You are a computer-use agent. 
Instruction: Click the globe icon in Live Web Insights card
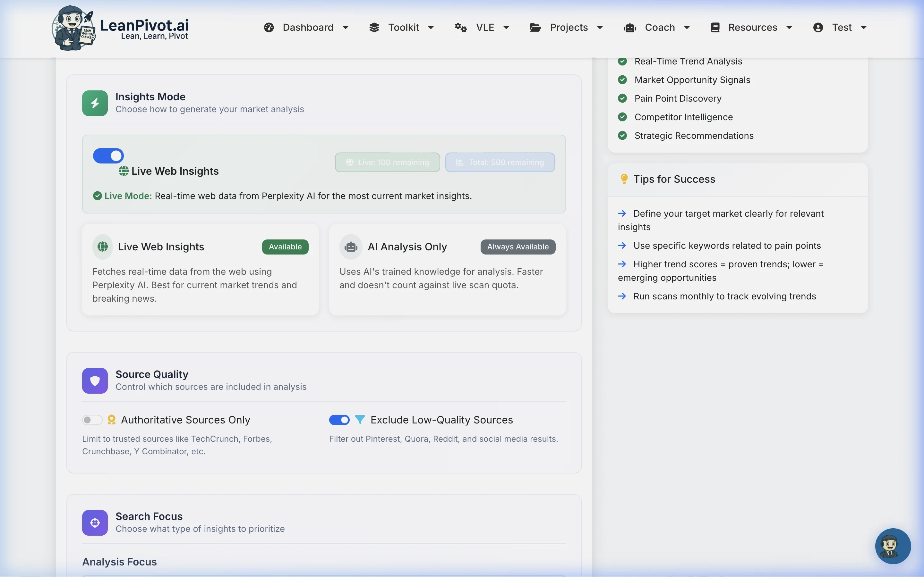(102, 247)
